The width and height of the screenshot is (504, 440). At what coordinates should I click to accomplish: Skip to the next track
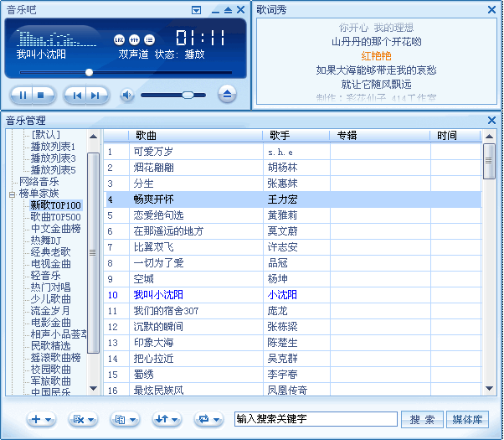[x=95, y=96]
